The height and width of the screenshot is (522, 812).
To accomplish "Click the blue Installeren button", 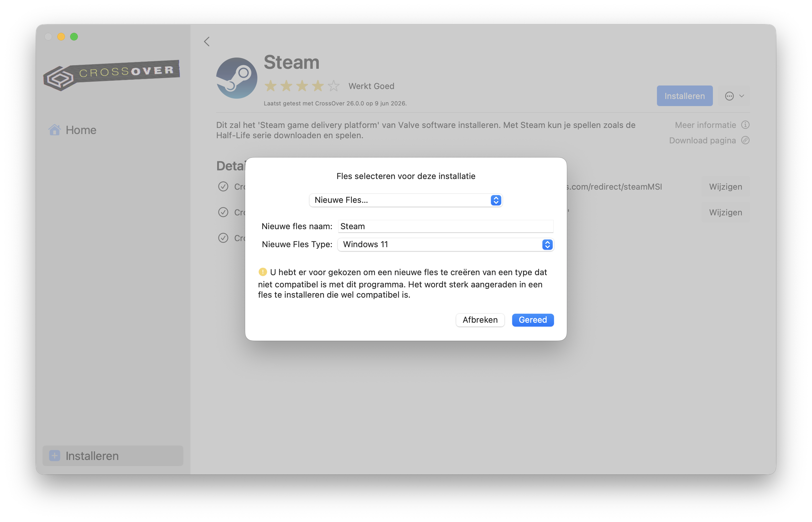I will tap(685, 96).
